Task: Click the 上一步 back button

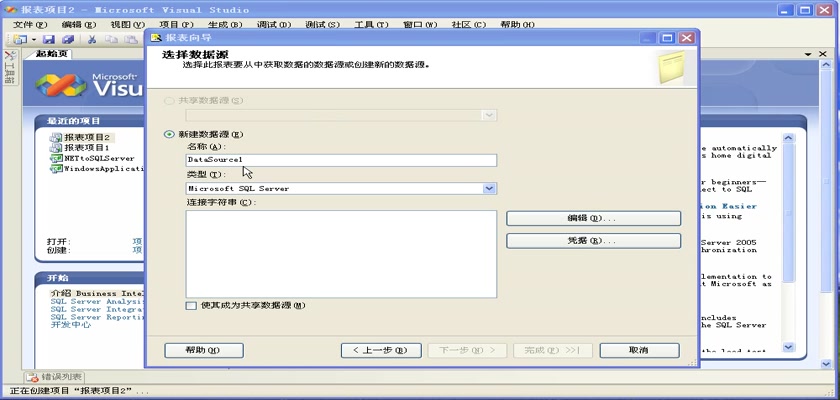Action: [x=381, y=350]
